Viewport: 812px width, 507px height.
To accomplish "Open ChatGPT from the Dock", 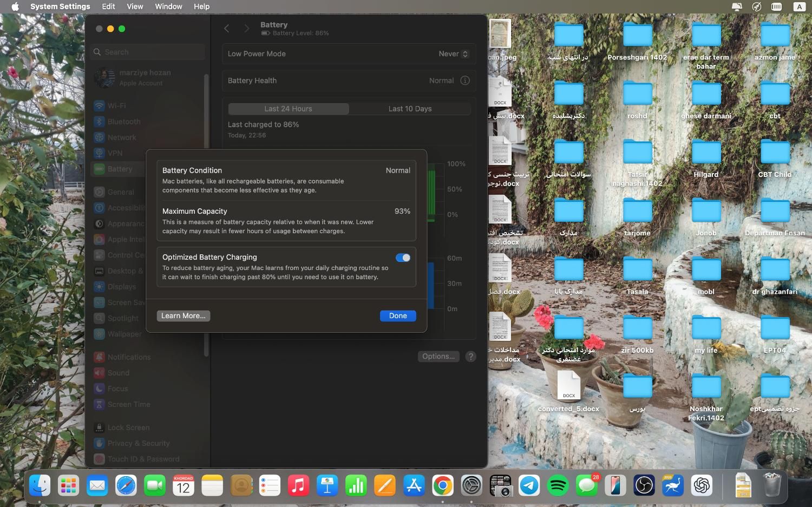I will 702,485.
